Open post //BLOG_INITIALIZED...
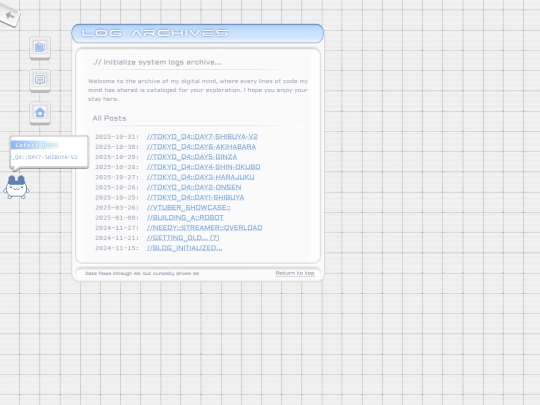Image resolution: width=540 pixels, height=405 pixels. [185, 248]
